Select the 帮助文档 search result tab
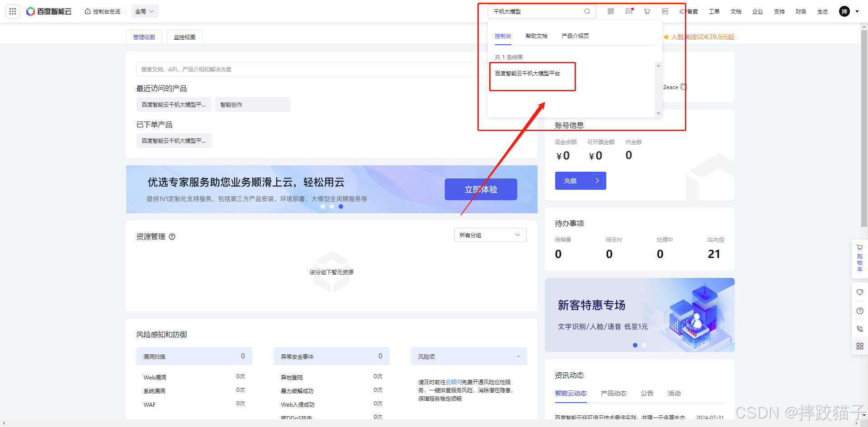 click(x=537, y=36)
